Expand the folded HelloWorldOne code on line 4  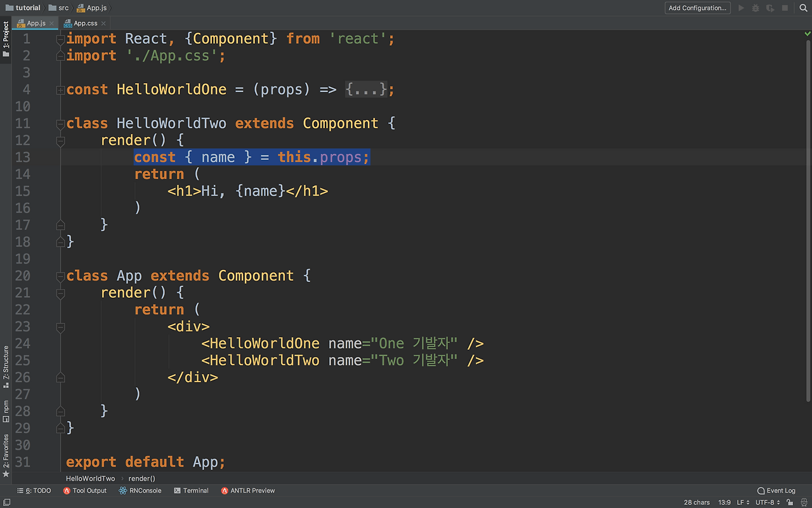point(61,90)
